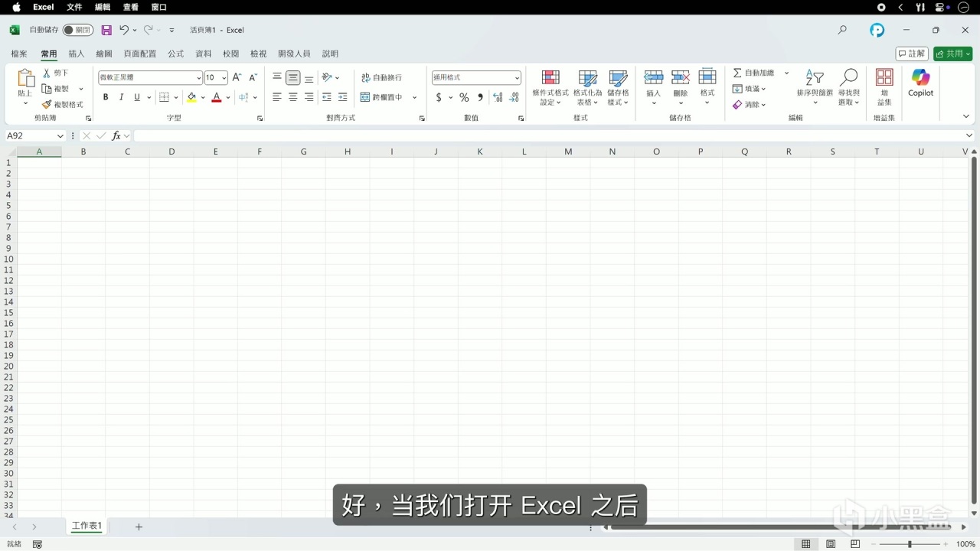The image size is (980, 551).
Task: Open the 通用格式 number format dropdown
Action: (x=517, y=77)
